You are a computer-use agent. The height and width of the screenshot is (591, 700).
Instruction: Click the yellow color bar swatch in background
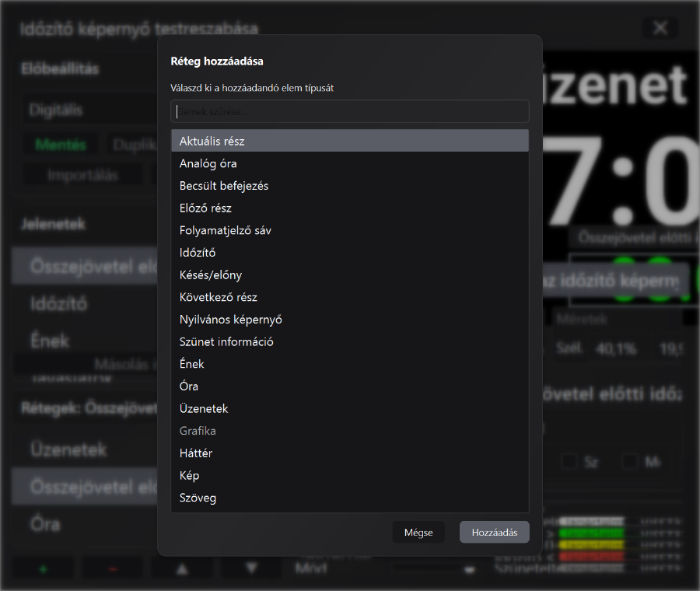pyautogui.click(x=592, y=544)
